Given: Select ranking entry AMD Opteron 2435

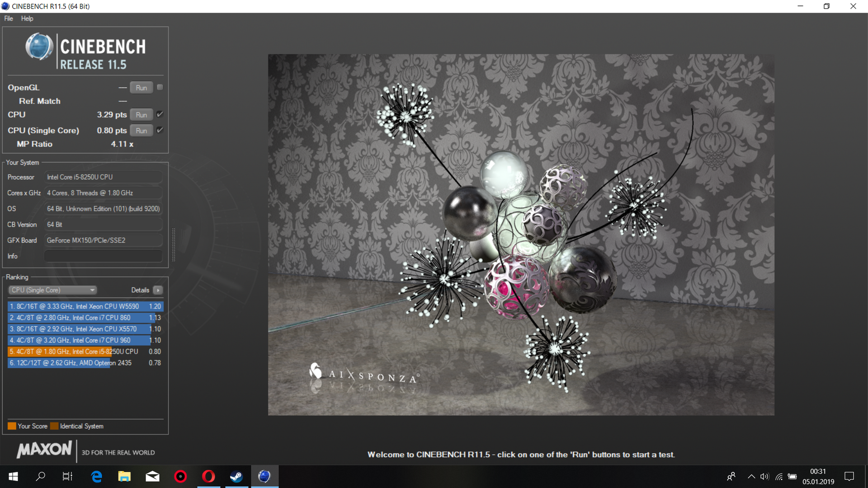Looking at the screenshot, I should 85,363.
